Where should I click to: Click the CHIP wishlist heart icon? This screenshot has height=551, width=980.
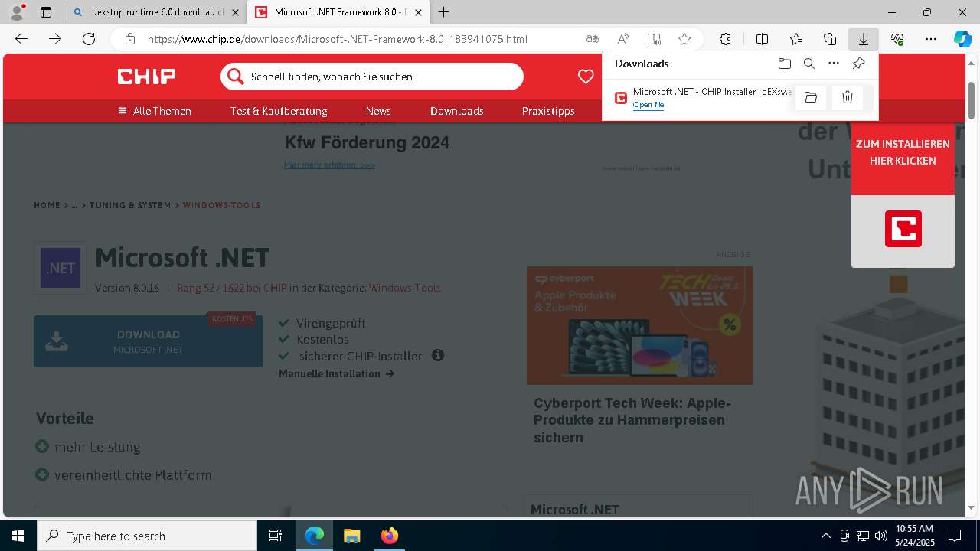coord(586,77)
